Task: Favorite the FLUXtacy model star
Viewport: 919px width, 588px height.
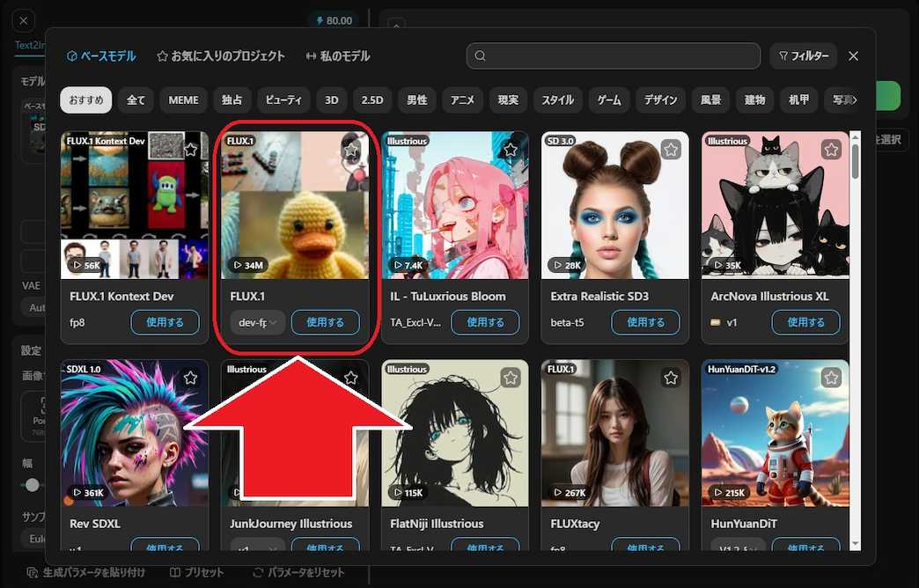Action: (x=671, y=378)
